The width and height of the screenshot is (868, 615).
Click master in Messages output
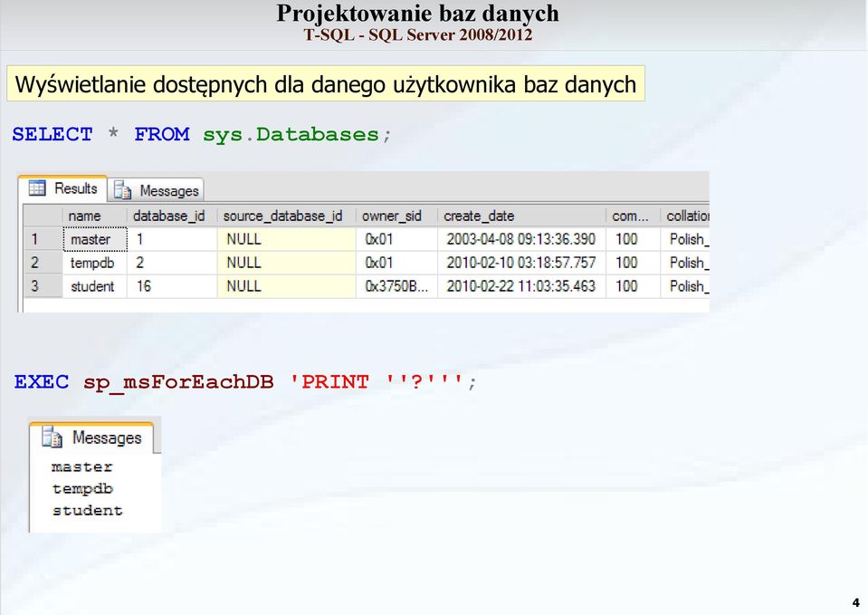[x=82, y=467]
